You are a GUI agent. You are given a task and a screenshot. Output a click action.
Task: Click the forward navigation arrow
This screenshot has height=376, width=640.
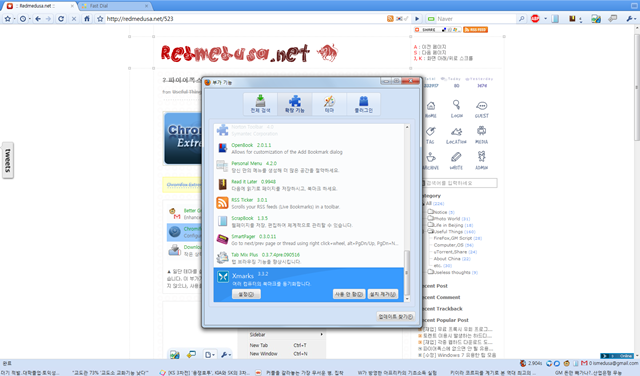(x=49, y=19)
